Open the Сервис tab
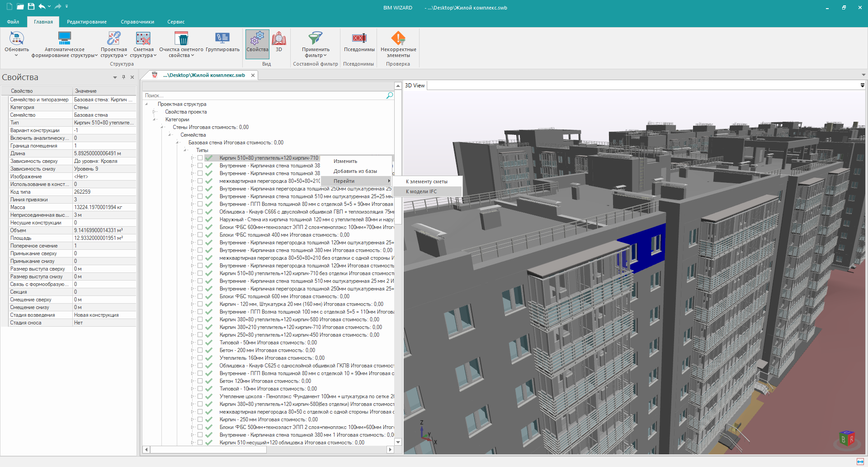Screen dimensions: 868x467 click(176, 22)
